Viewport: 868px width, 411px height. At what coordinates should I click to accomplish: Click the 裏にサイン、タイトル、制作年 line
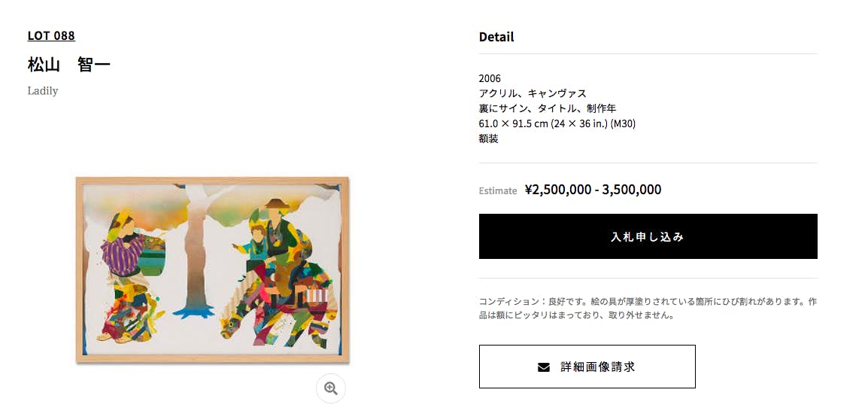tap(548, 108)
